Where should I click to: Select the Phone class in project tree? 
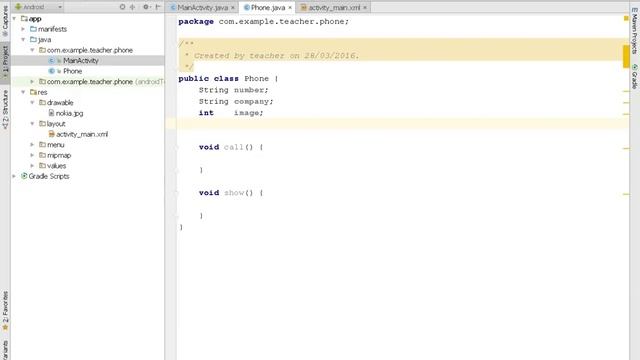click(x=73, y=71)
